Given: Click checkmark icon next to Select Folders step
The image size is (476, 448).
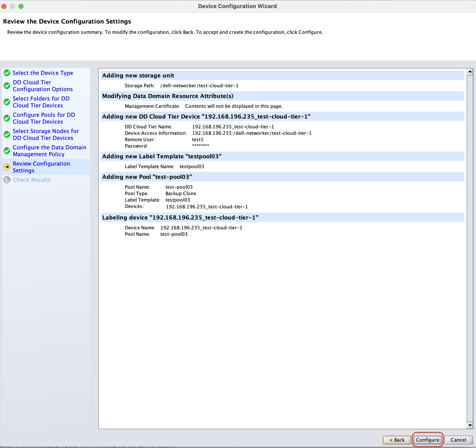Looking at the screenshot, I should 7,102.
